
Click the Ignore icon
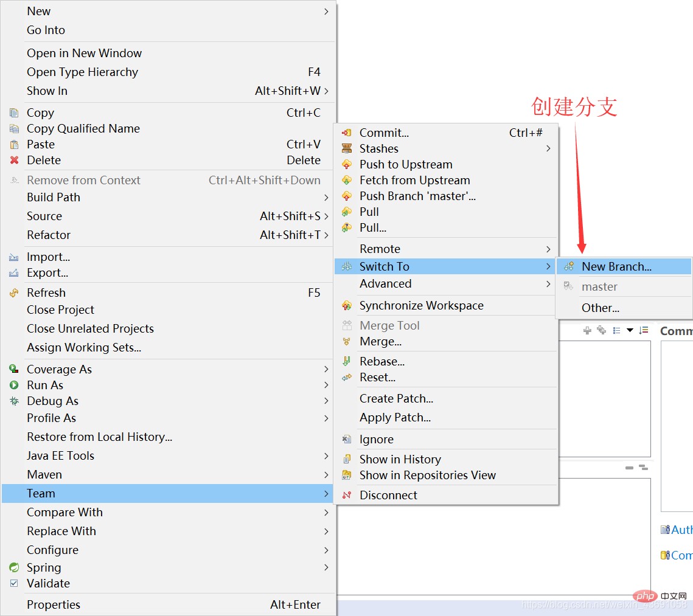(x=347, y=439)
